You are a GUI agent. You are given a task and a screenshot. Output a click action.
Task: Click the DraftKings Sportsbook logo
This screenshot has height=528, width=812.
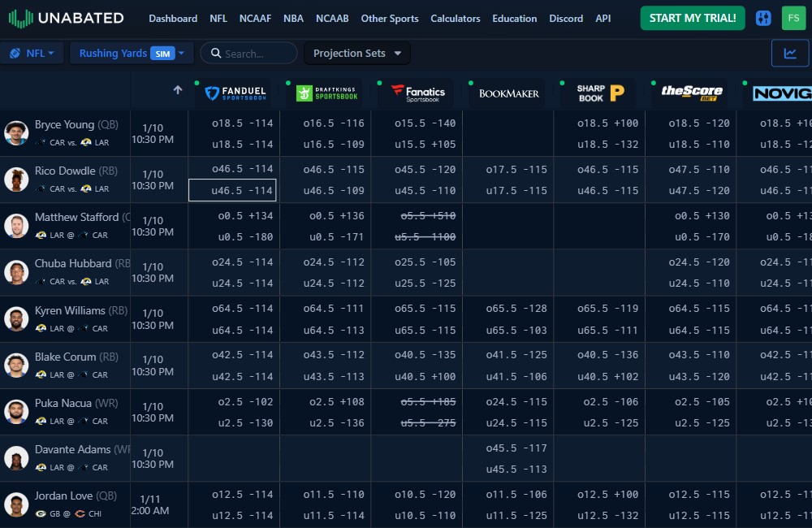(328, 92)
